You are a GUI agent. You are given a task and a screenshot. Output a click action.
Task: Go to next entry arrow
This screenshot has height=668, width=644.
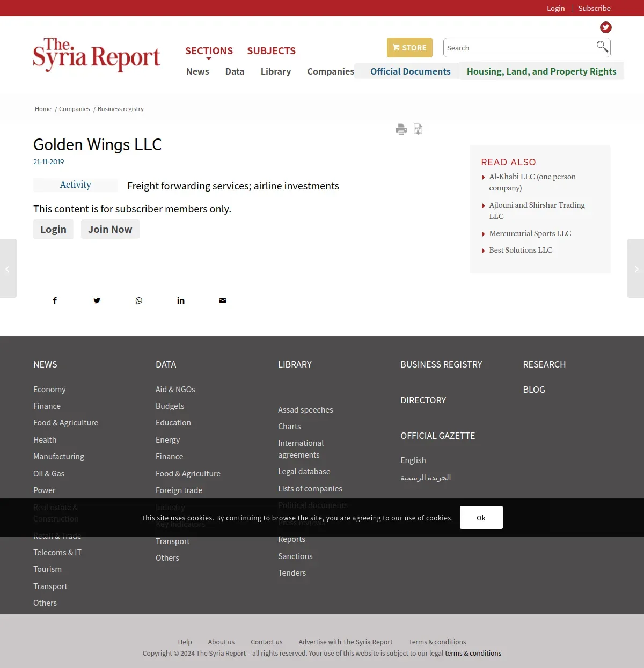pos(636,268)
